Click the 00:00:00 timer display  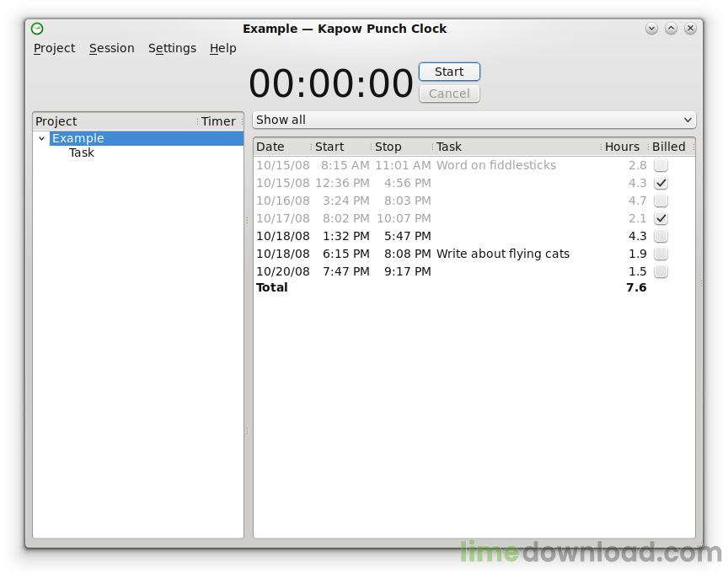(330, 83)
